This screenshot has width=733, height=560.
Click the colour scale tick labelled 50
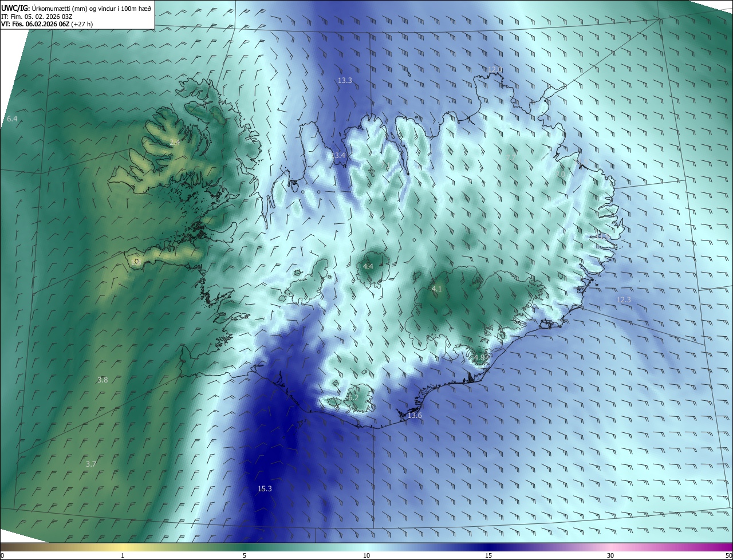click(728, 555)
